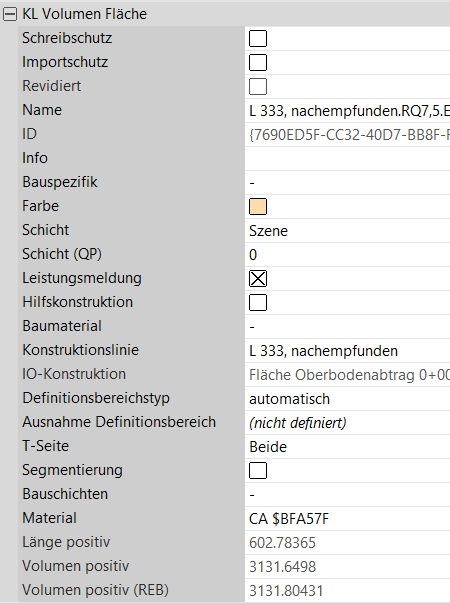
Task: Select the Bauspezifik value cell
Action: [x=348, y=182]
